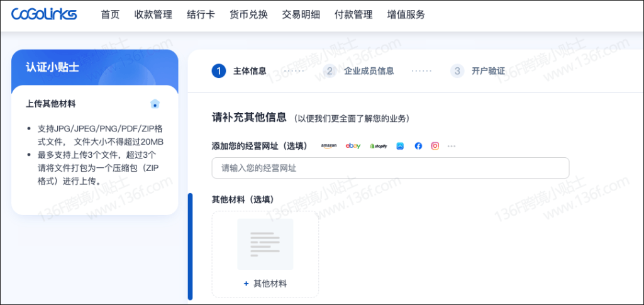Click the document placeholder thumbnail in upload box
The image size is (644, 305).
tap(265, 244)
